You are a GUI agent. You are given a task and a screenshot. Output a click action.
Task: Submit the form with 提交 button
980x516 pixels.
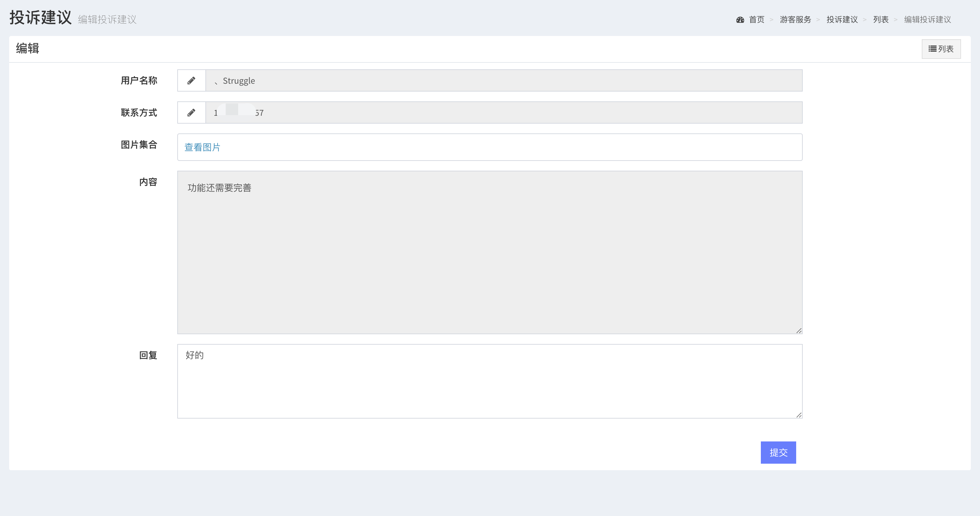coord(778,453)
